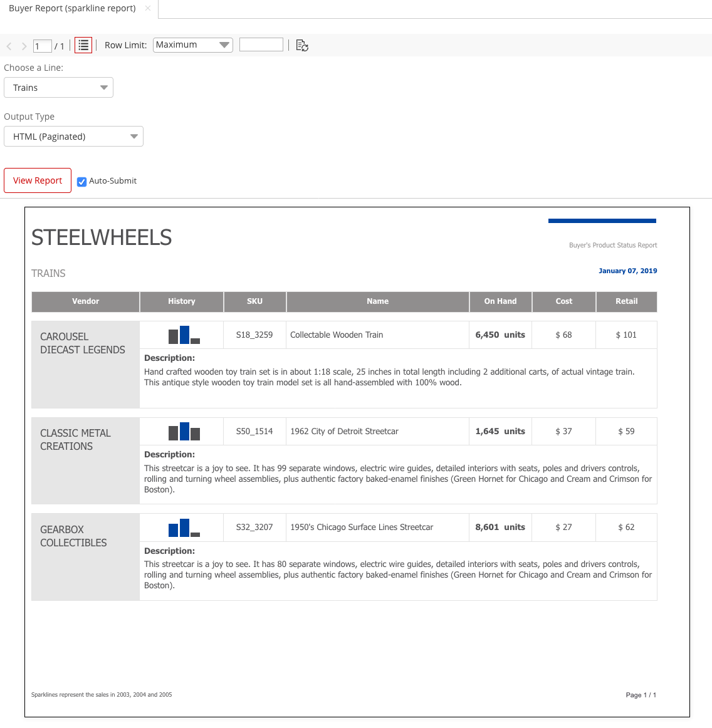Viewport: 712px width, 728px height.
Task: Open the Choose a Line Trains dropdown
Action: click(58, 88)
